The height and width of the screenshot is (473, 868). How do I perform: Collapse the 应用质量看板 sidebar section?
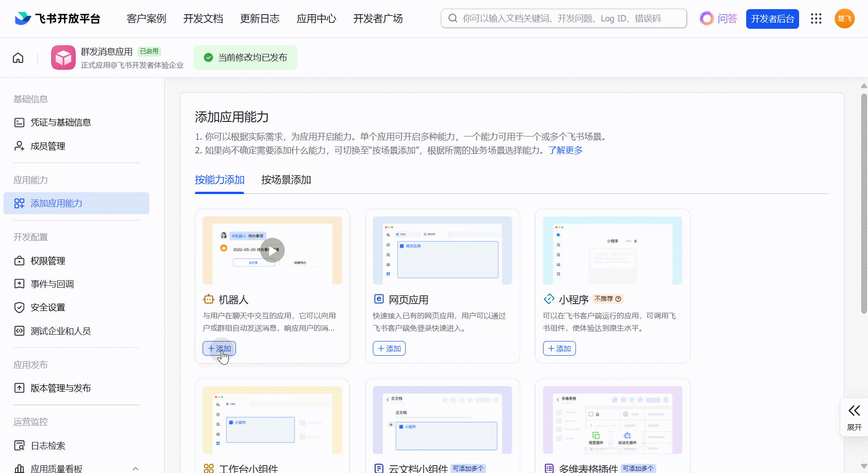pos(135,468)
